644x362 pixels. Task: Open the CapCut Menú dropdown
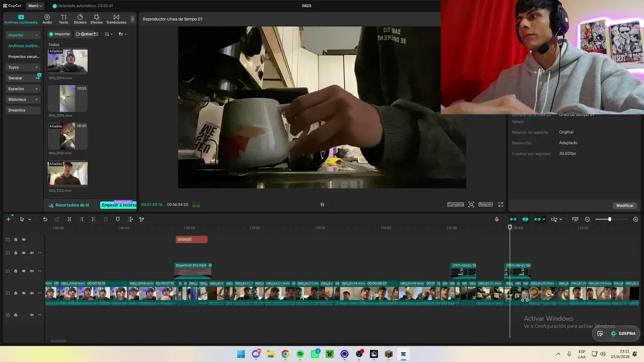pyautogui.click(x=35, y=6)
